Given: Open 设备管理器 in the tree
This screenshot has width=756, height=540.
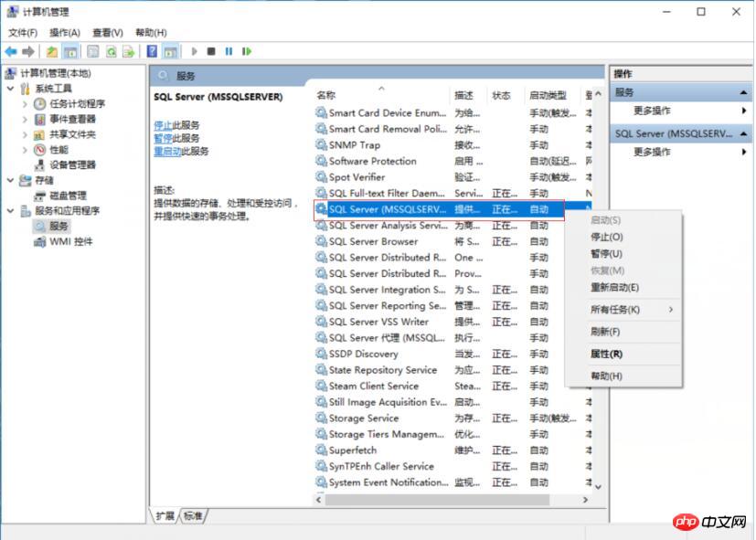Looking at the screenshot, I should tap(72, 164).
